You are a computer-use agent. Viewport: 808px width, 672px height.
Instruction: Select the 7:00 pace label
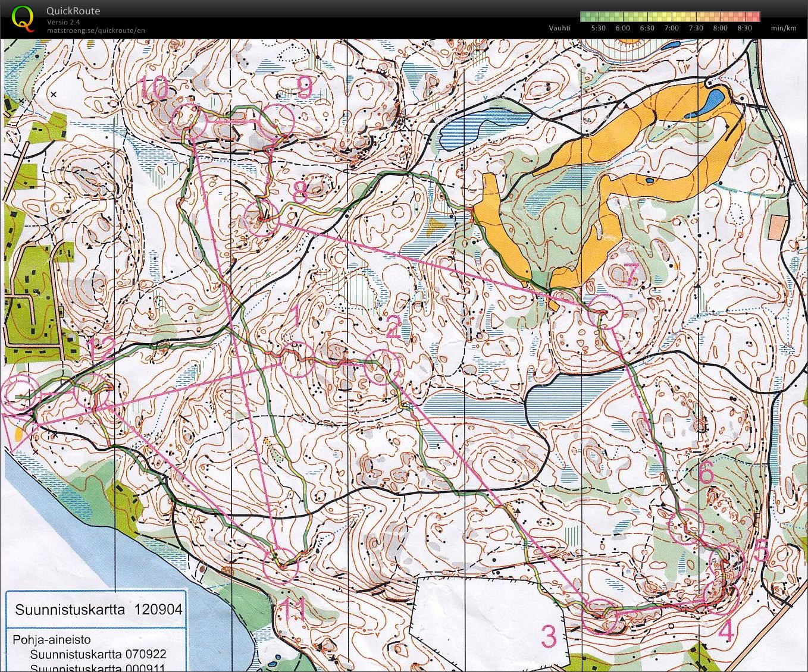[x=671, y=28]
